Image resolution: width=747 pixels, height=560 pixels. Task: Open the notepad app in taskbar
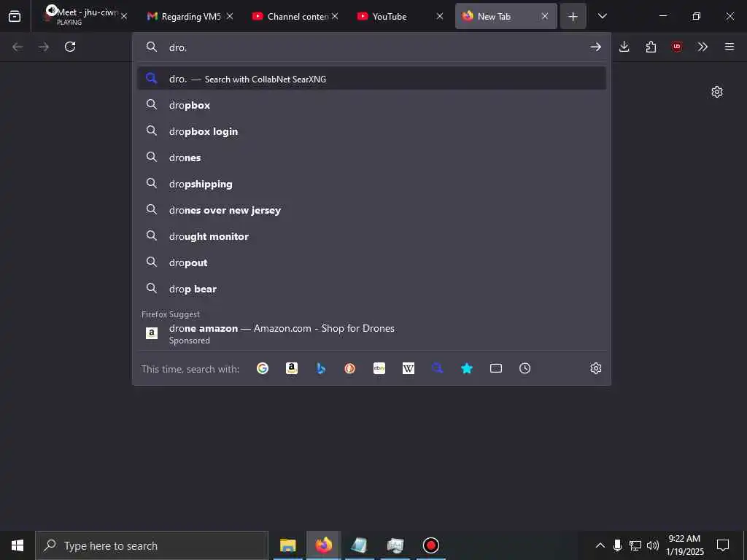(359, 545)
